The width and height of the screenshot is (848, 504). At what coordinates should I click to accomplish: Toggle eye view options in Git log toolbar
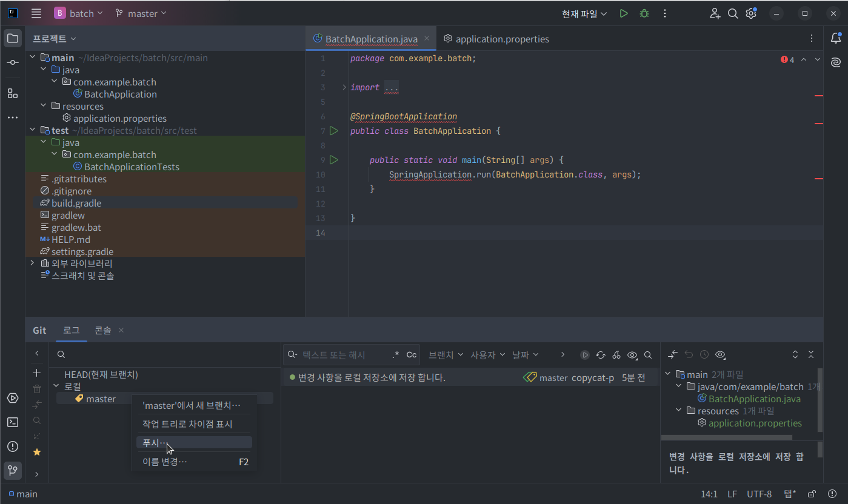632,355
